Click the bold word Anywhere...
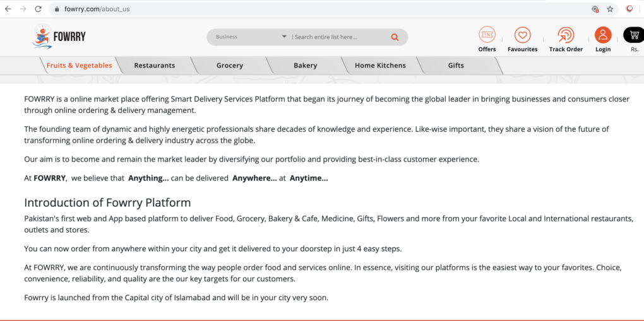The image size is (644, 321). 254,178
